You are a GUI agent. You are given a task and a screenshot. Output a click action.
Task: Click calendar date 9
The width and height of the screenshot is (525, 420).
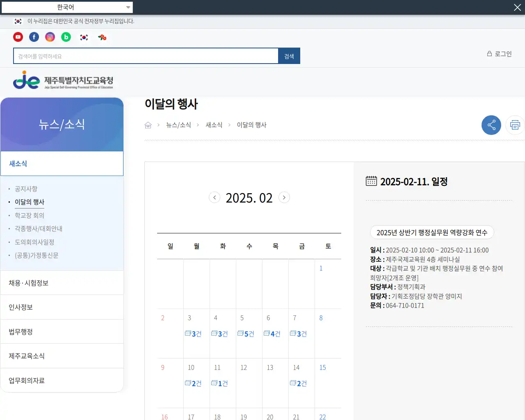pos(162,367)
